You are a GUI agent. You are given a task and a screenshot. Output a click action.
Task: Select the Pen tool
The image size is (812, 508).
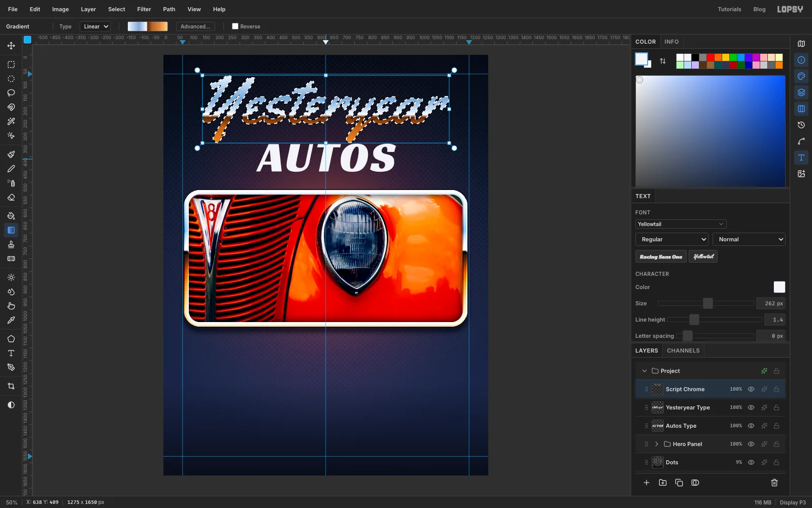click(11, 367)
